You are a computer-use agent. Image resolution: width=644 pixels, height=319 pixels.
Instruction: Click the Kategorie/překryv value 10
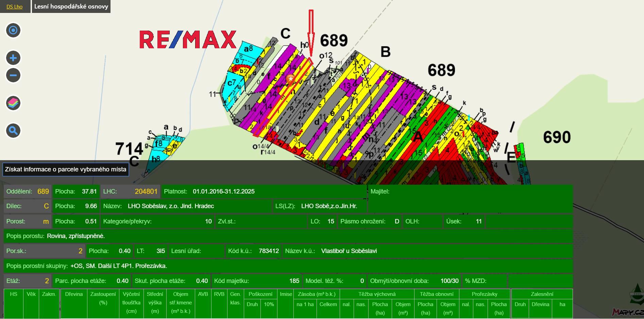point(208,221)
